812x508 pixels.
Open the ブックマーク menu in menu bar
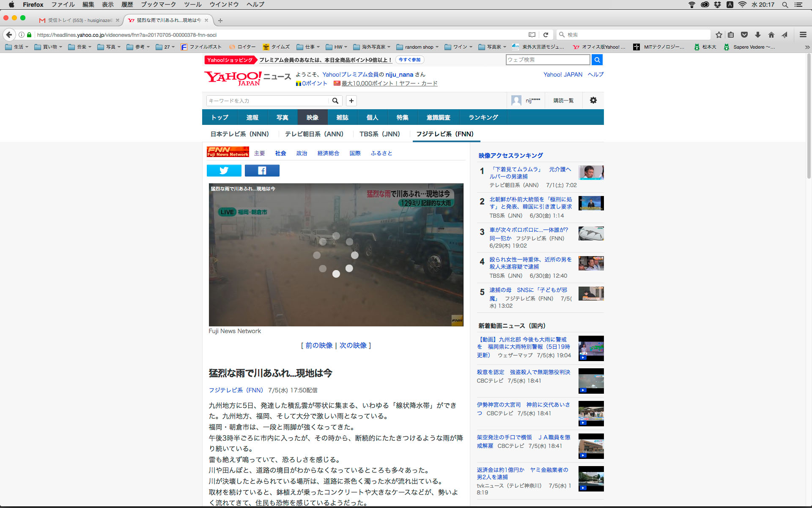coord(158,5)
